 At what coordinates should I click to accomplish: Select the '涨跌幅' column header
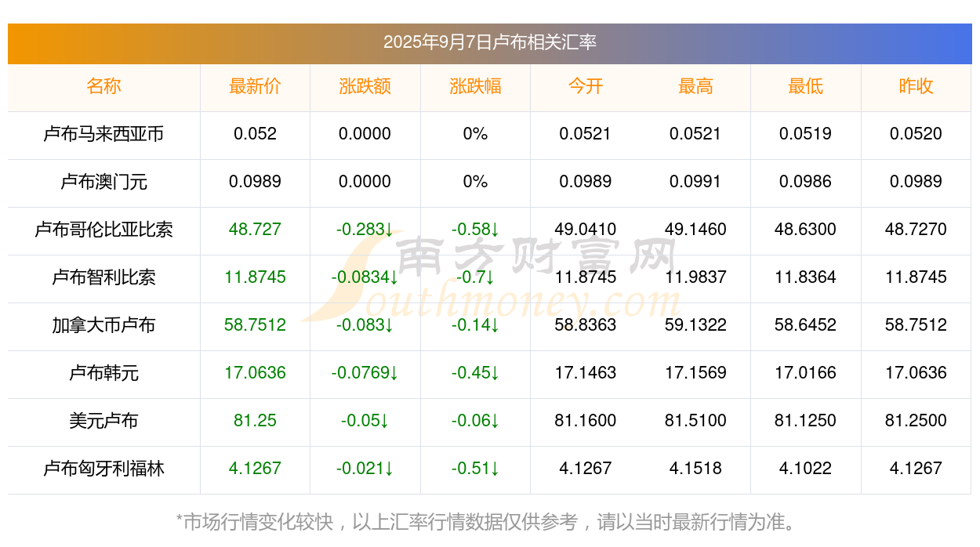point(475,86)
